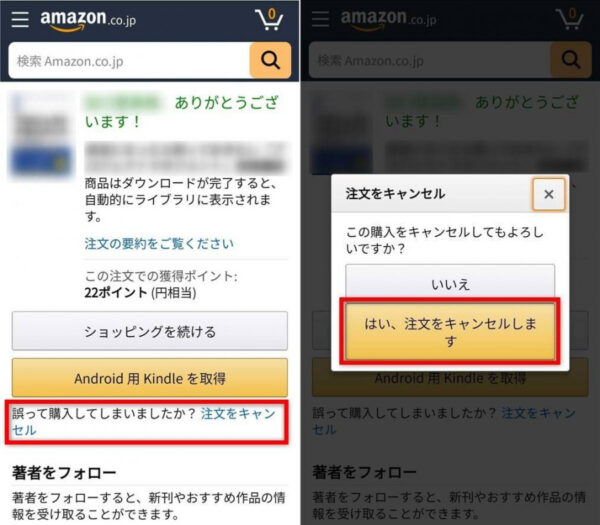This screenshot has height=525, width=600.
Task: Click the dimmed 注文をキャンセル link on right
Action: click(x=444, y=422)
